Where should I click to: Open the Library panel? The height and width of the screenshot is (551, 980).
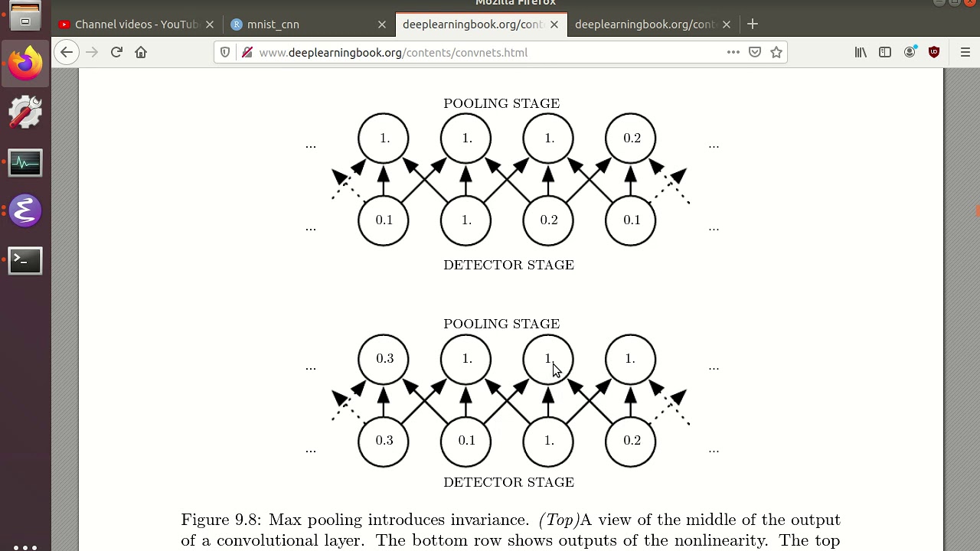861,52
